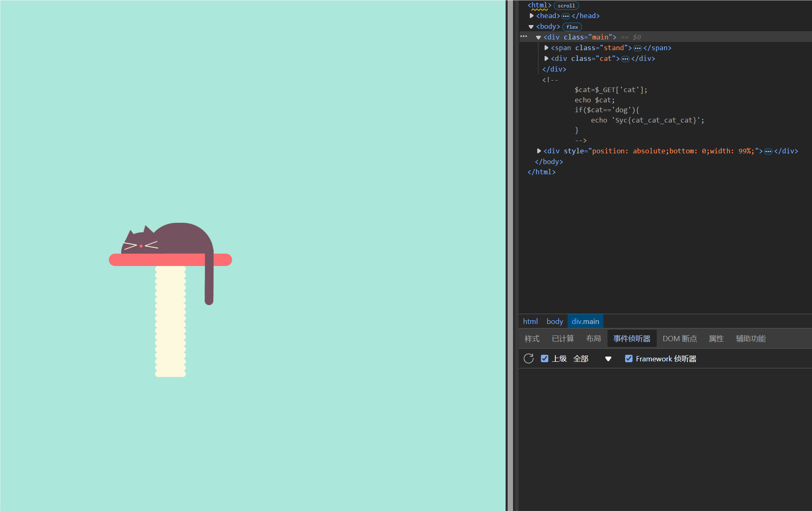This screenshot has height=511, width=812.
Task: Switch to the 布局 layout tab
Action: 593,338
